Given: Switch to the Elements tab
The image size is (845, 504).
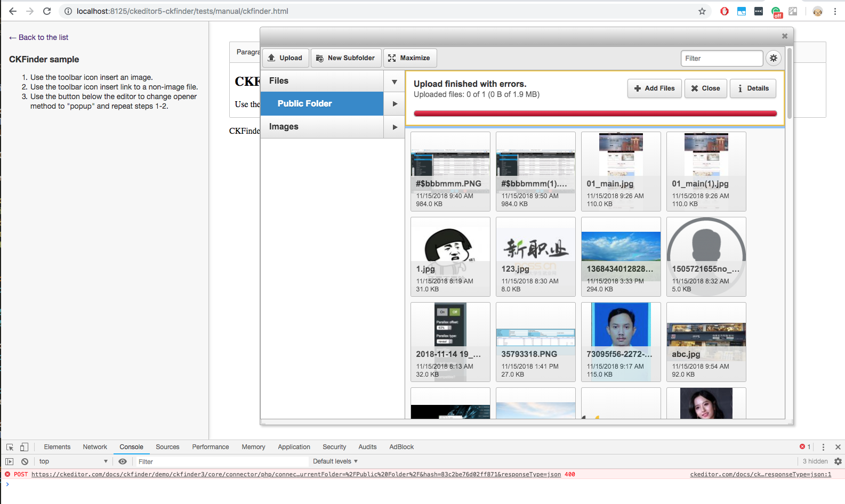Looking at the screenshot, I should [x=57, y=447].
